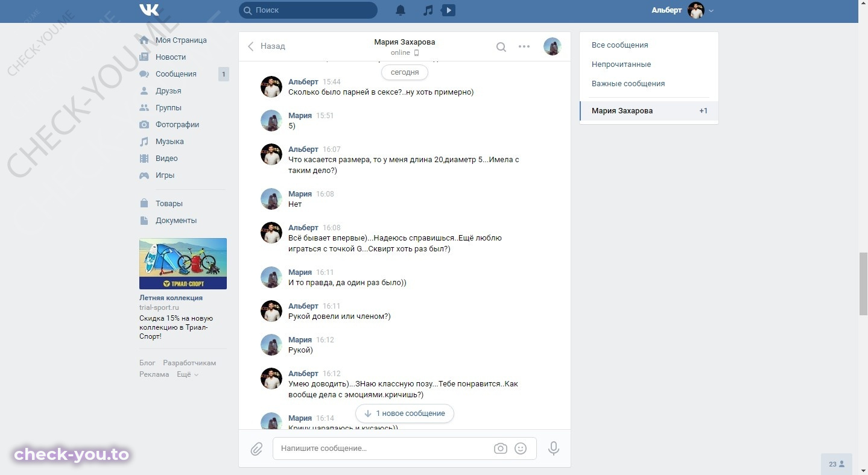
Task: Open the three-dots chat actions menu
Action: coord(524,46)
